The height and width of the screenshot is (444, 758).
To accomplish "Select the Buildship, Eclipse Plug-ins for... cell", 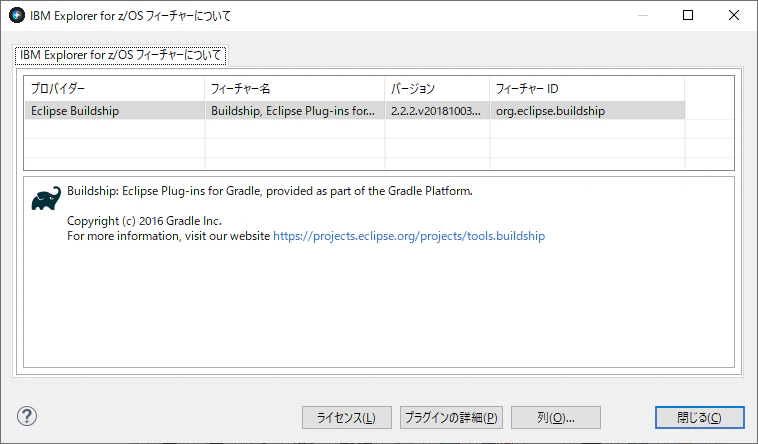I will [295, 111].
